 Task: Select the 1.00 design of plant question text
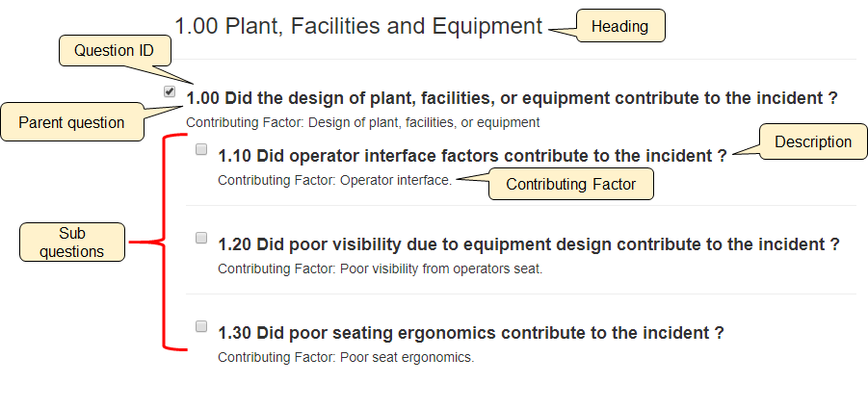pos(512,98)
